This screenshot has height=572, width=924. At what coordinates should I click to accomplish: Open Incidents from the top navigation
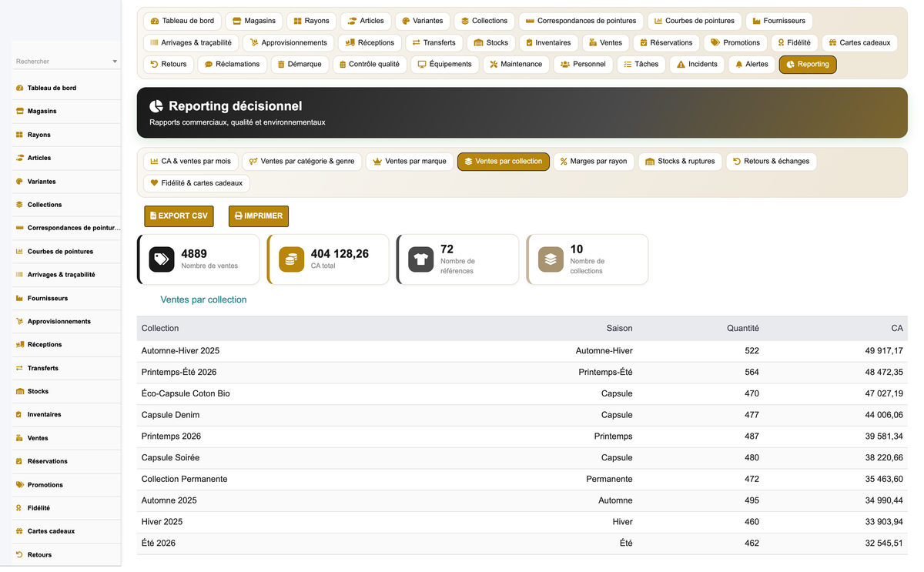[x=697, y=65]
